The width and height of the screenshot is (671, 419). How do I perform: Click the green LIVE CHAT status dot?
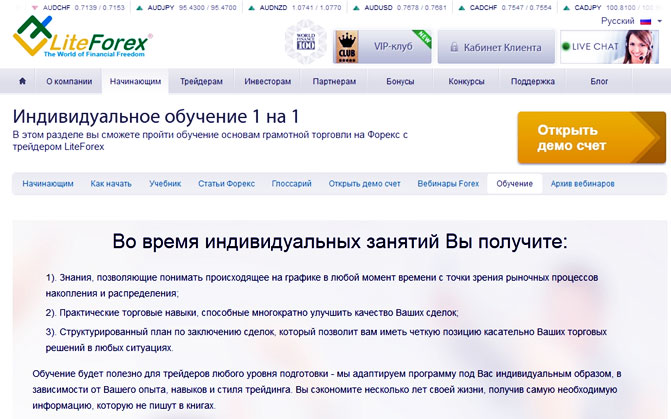566,47
